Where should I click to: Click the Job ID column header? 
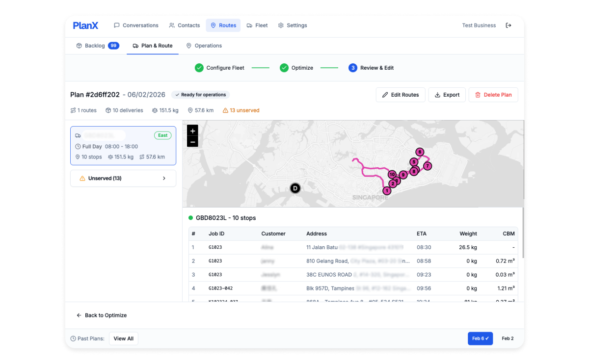coord(216,234)
